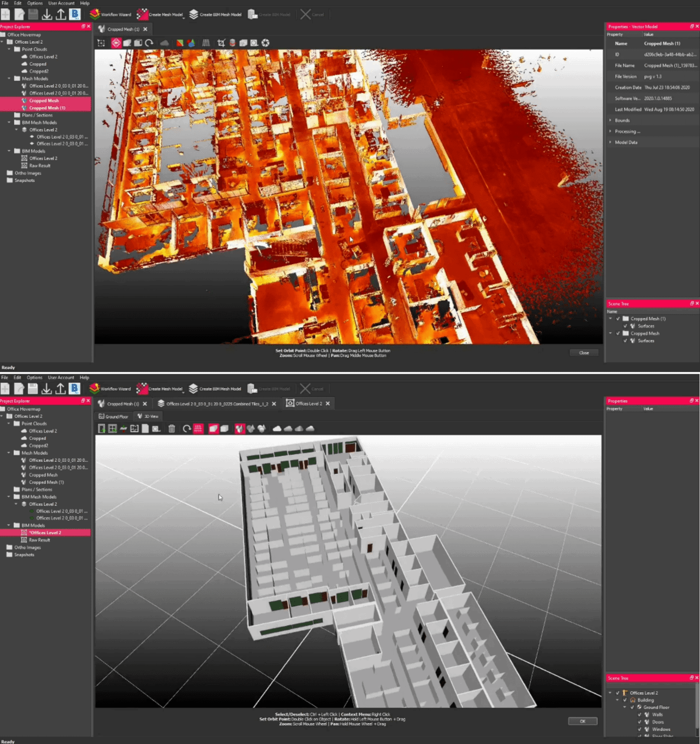Expand the Model Data property row

(610, 142)
